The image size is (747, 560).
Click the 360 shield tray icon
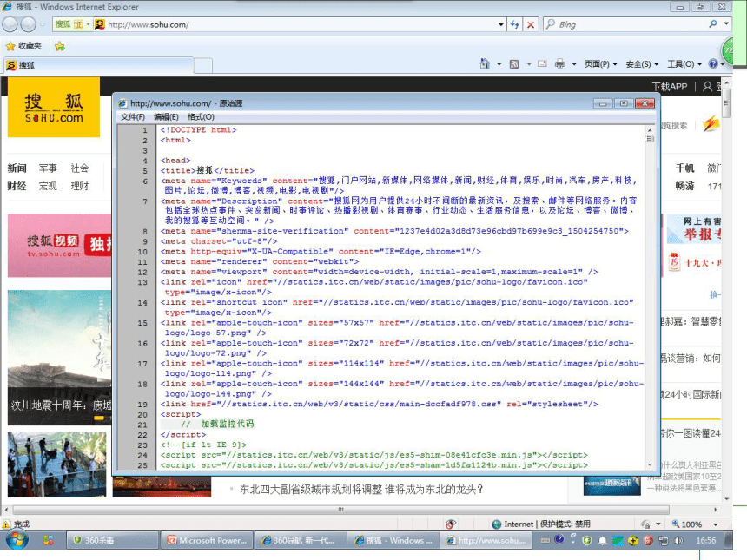pos(587,540)
